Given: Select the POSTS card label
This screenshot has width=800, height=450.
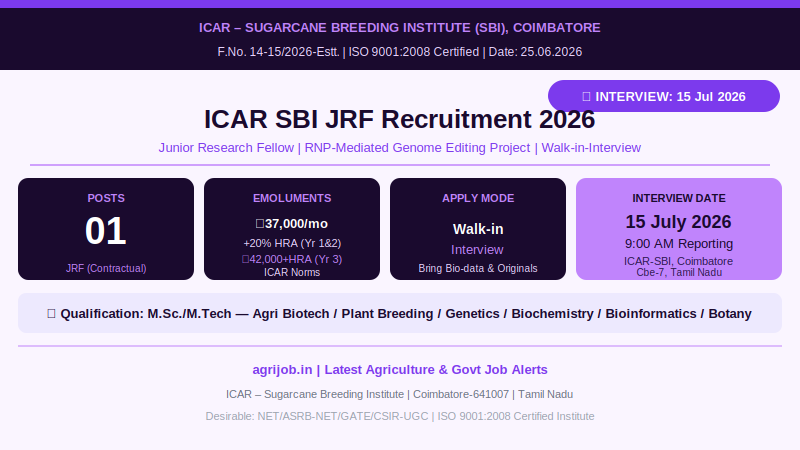Looking at the screenshot, I should [x=106, y=198].
